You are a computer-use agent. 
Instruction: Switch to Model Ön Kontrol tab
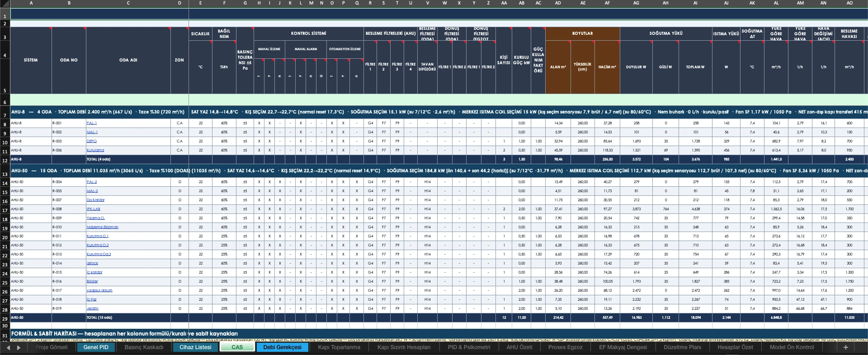point(792,347)
